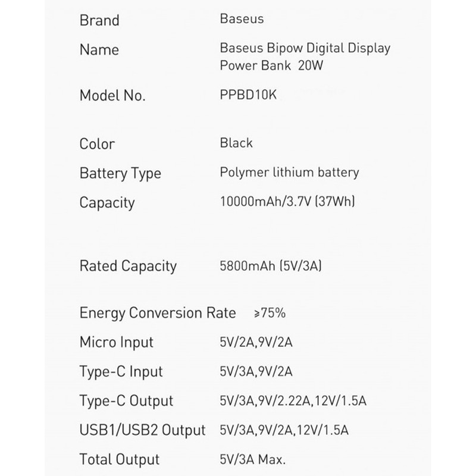The height and width of the screenshot is (476, 476).
Task: Click the Battery Type label
Action: click(120, 173)
